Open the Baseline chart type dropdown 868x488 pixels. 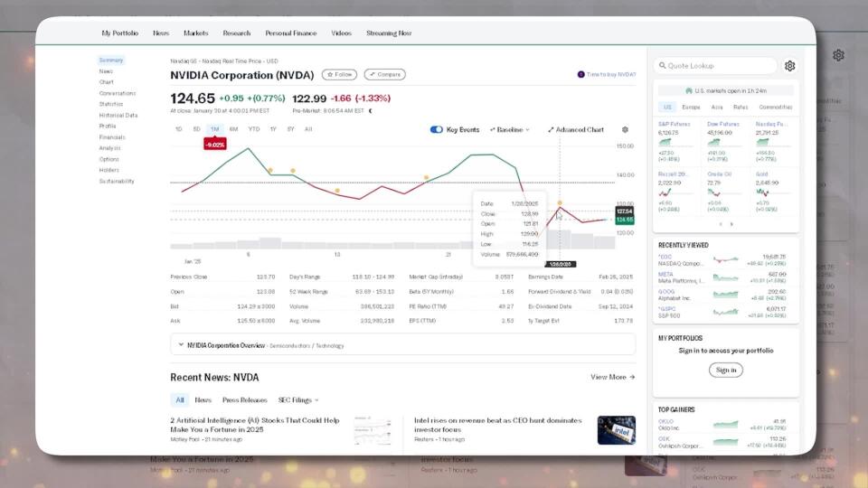pos(509,129)
